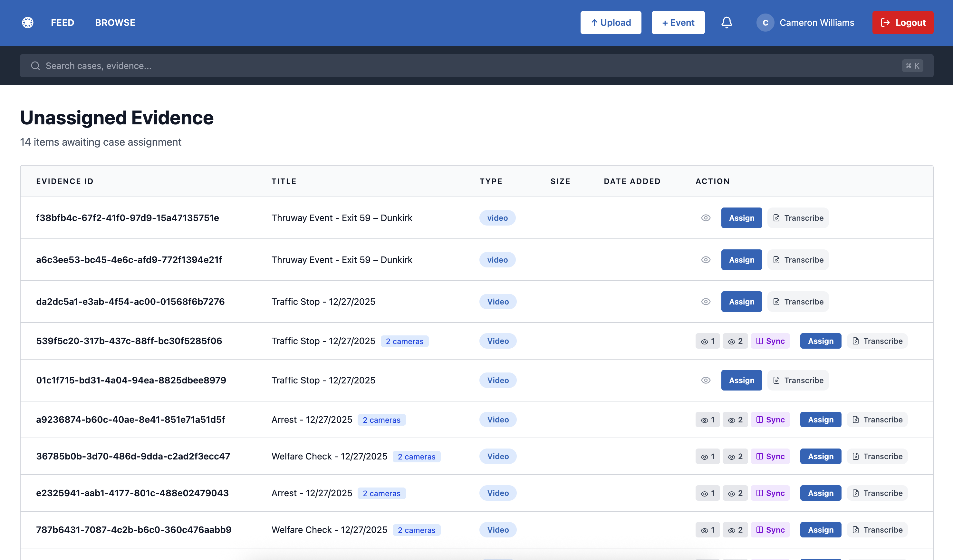Click eye icon for evidence 01c1f715
This screenshot has width=953, height=560.
pyautogui.click(x=706, y=381)
